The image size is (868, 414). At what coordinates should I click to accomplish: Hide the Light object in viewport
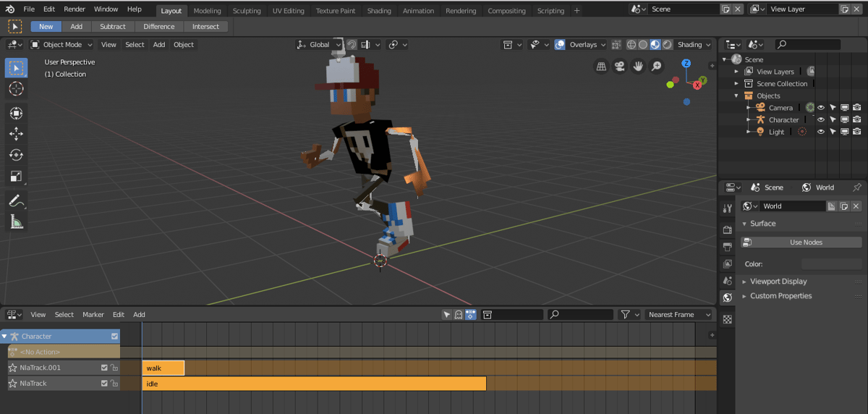click(821, 132)
